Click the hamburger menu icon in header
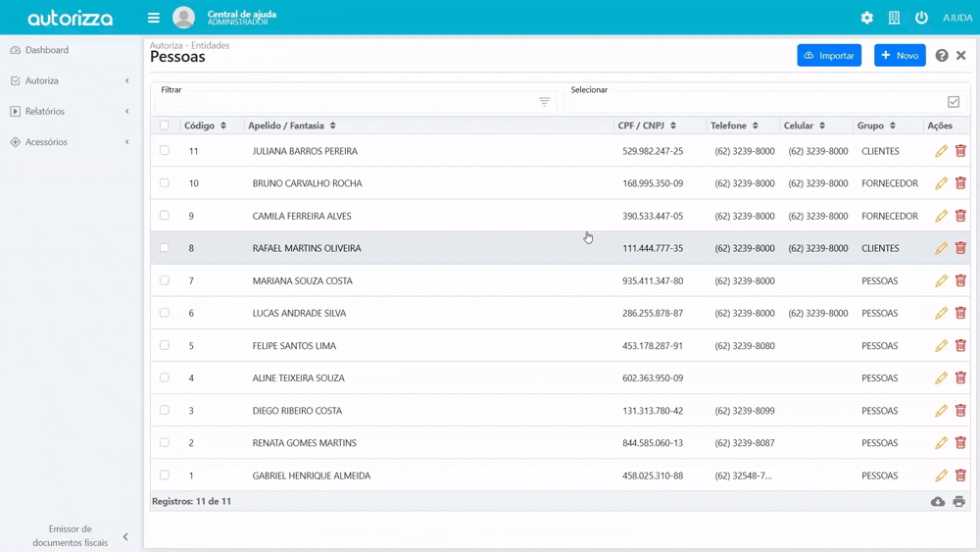This screenshot has width=980, height=552. [154, 18]
